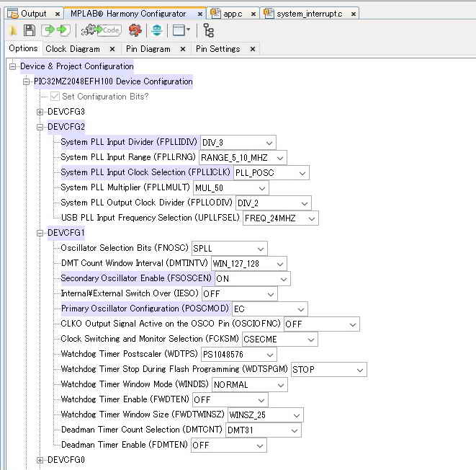Image resolution: width=476 pixels, height=470 pixels.
Task: Open the FPLLIDIV dropdown showing DIV_3
Action: pyautogui.click(x=238, y=143)
